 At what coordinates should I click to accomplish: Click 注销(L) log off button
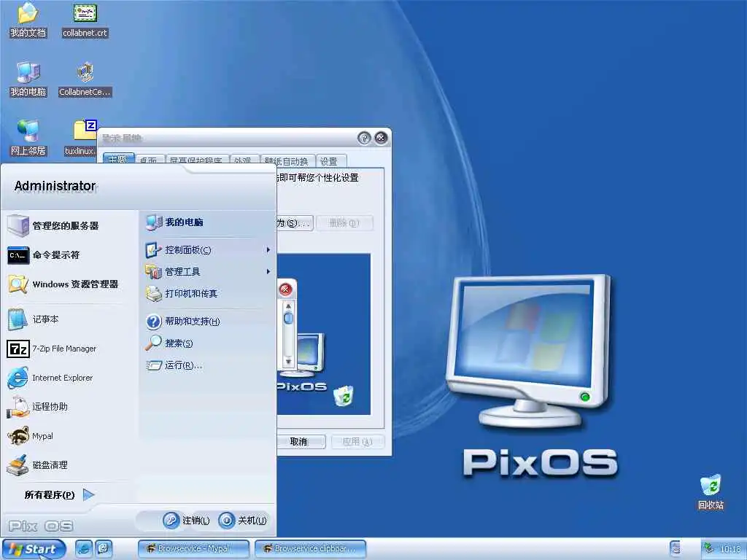(187, 521)
